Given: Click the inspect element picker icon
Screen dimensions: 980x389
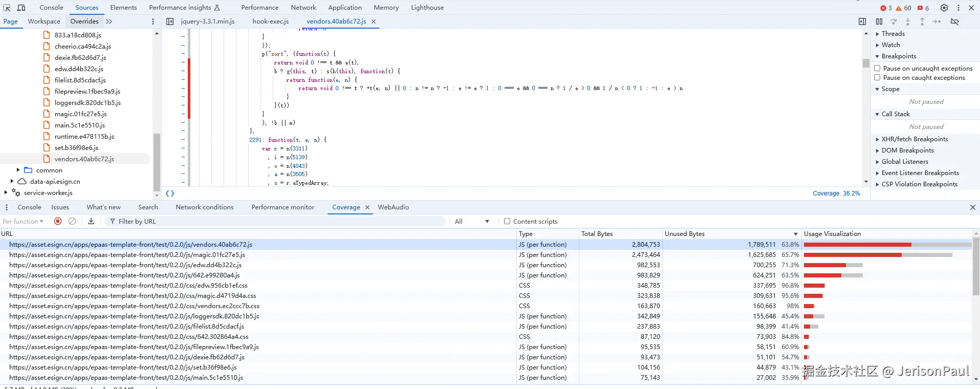Looking at the screenshot, I should click(7, 8).
